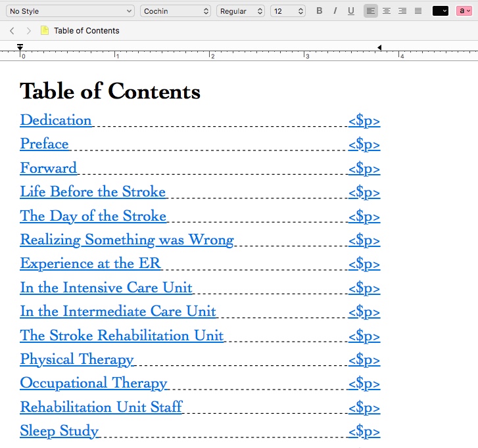The width and height of the screenshot is (478, 448).
Task: Go back in document history
Action: click(x=12, y=31)
